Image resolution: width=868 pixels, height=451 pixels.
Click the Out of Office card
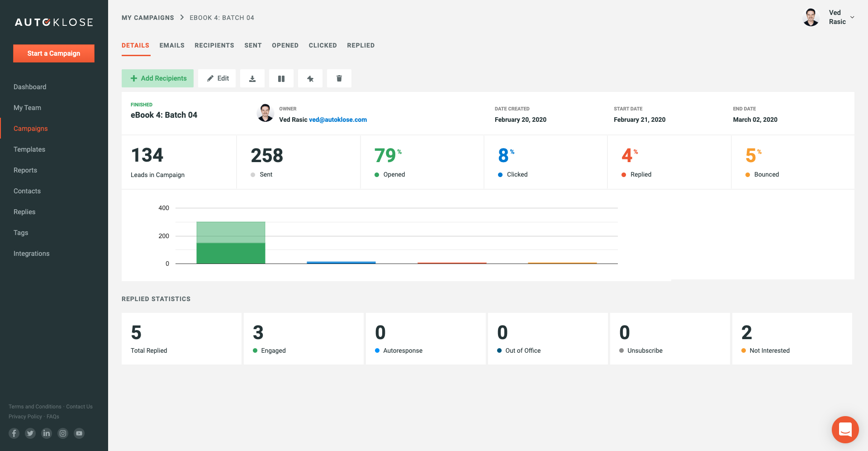(548, 339)
